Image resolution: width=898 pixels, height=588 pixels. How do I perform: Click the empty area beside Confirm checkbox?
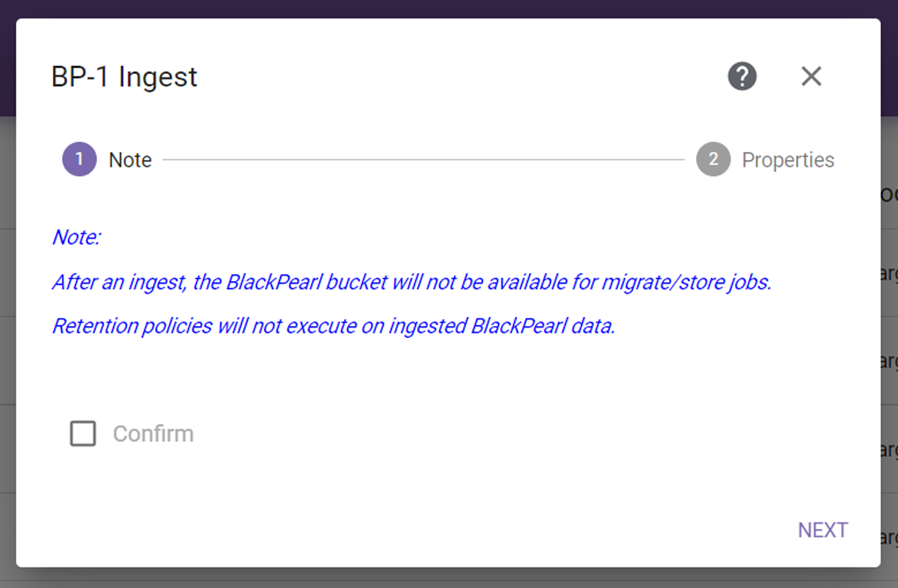click(x=493, y=434)
